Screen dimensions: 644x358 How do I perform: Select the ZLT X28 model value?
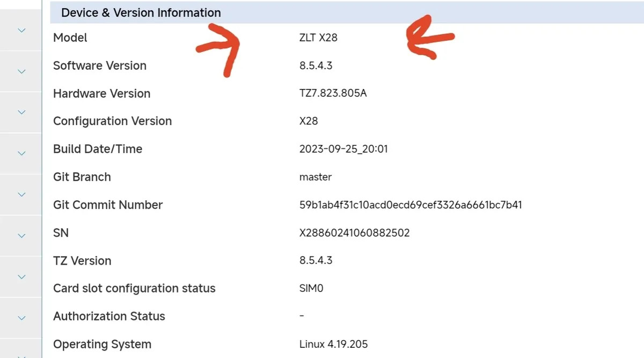pyautogui.click(x=318, y=38)
